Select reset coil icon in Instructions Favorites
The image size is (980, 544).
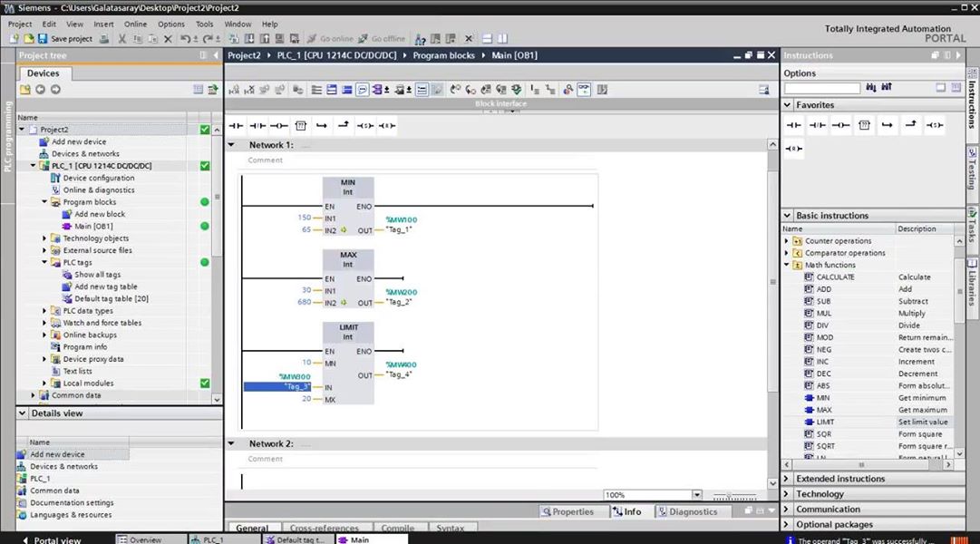[x=794, y=148]
